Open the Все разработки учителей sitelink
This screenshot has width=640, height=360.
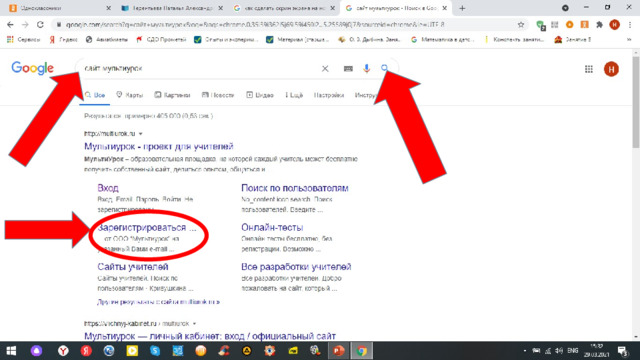[x=296, y=267]
